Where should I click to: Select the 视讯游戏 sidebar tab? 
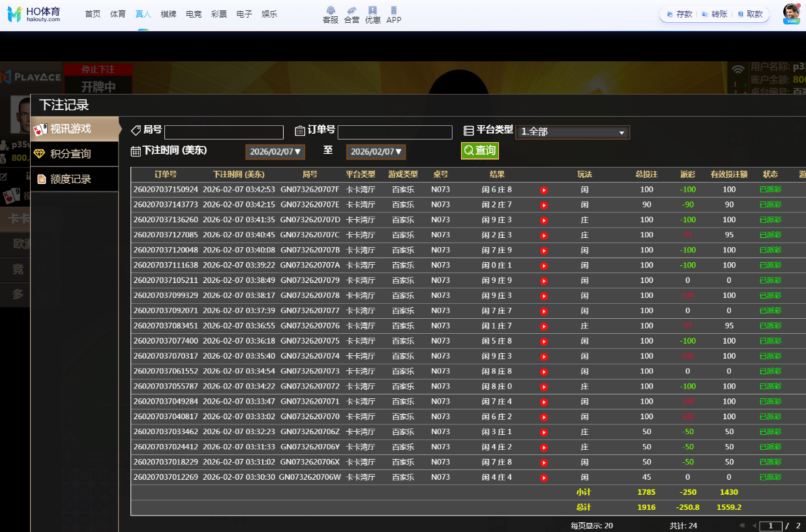coord(74,129)
